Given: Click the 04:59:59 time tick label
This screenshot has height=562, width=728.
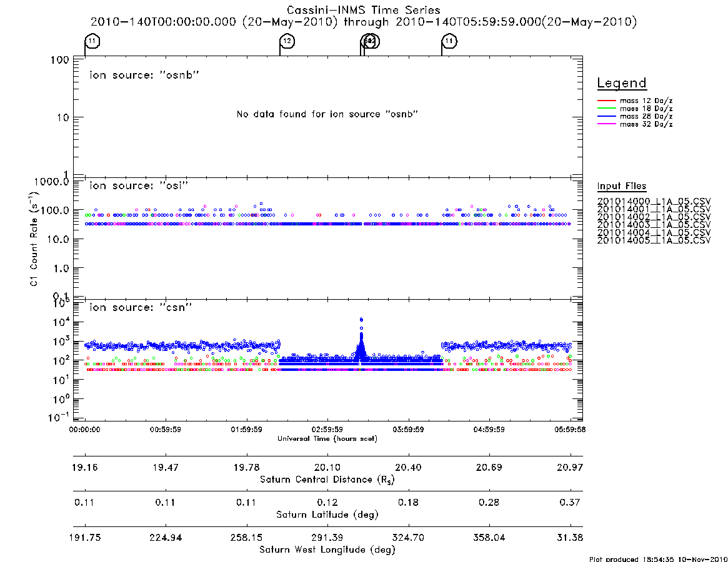Looking at the screenshot, I should (489, 430).
